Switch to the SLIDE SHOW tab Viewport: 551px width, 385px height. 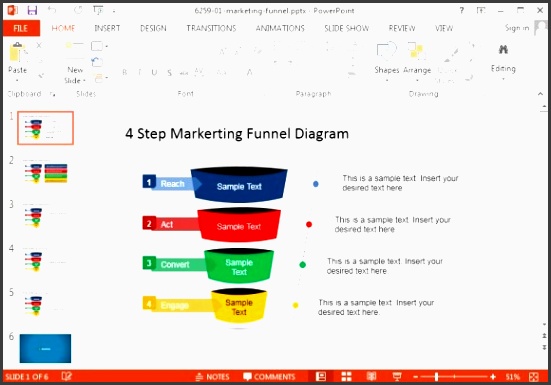[x=346, y=28]
